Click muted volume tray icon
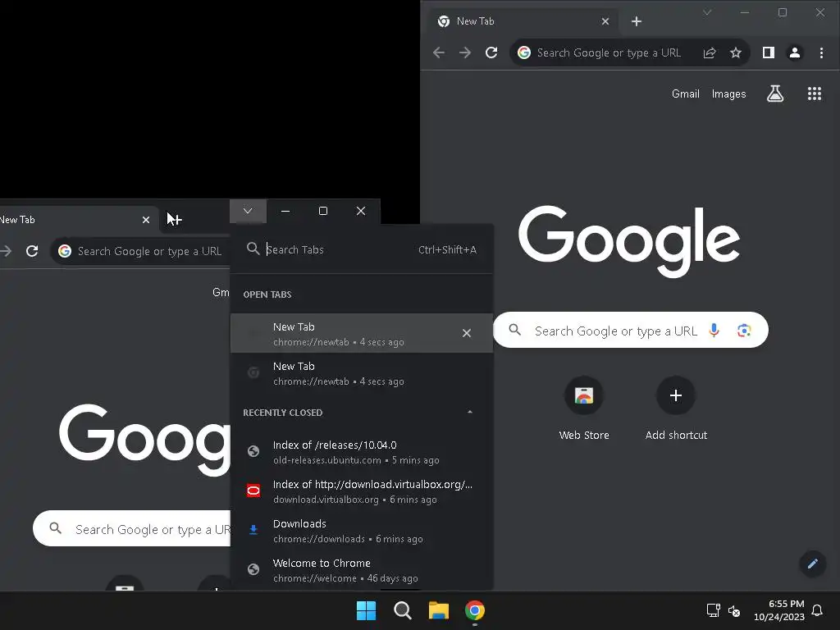 (734, 610)
